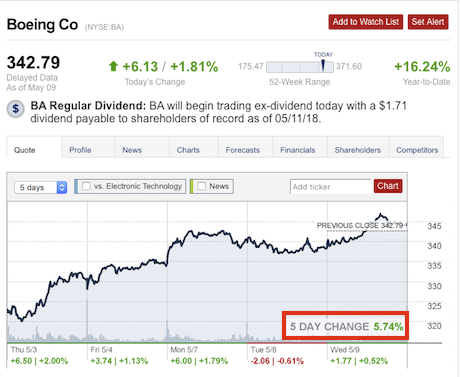Click the +6.13 / +1.81% today's change

click(170, 67)
